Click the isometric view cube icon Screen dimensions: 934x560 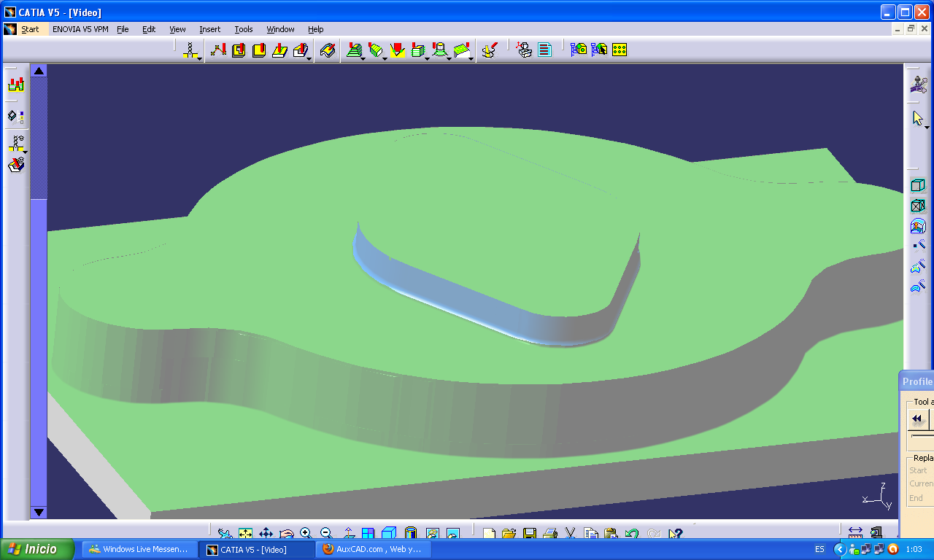[x=388, y=534]
